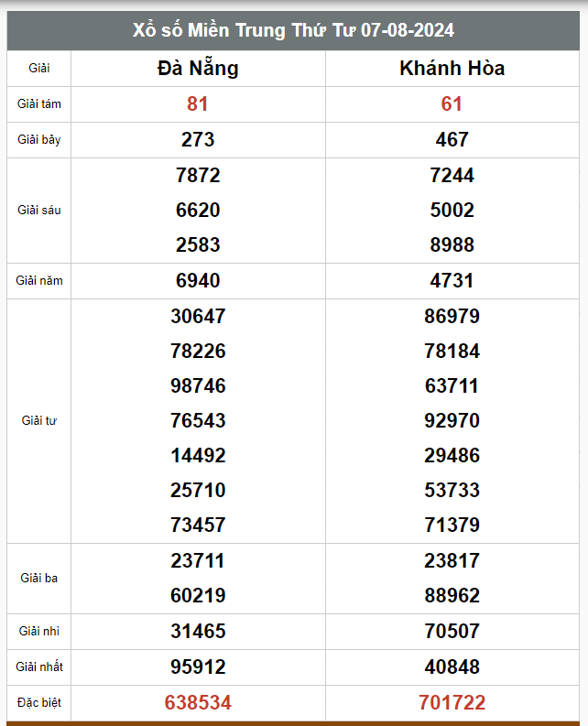
Task: Select Đà Nẵng Giải tám number 81
Action: click(x=198, y=103)
